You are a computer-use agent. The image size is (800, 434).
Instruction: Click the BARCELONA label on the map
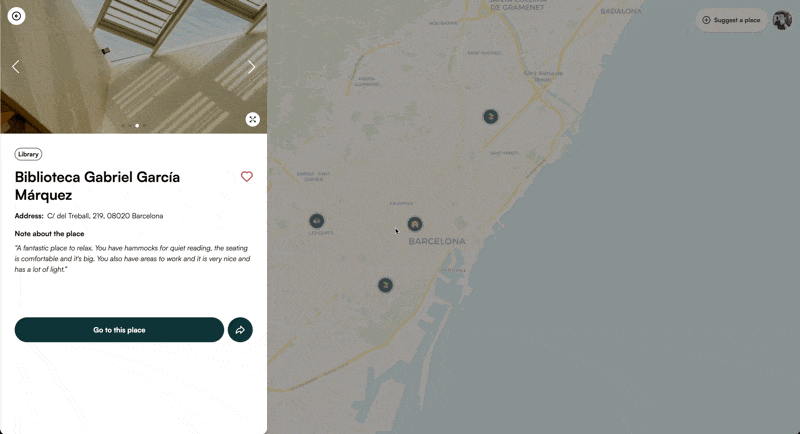(437, 241)
